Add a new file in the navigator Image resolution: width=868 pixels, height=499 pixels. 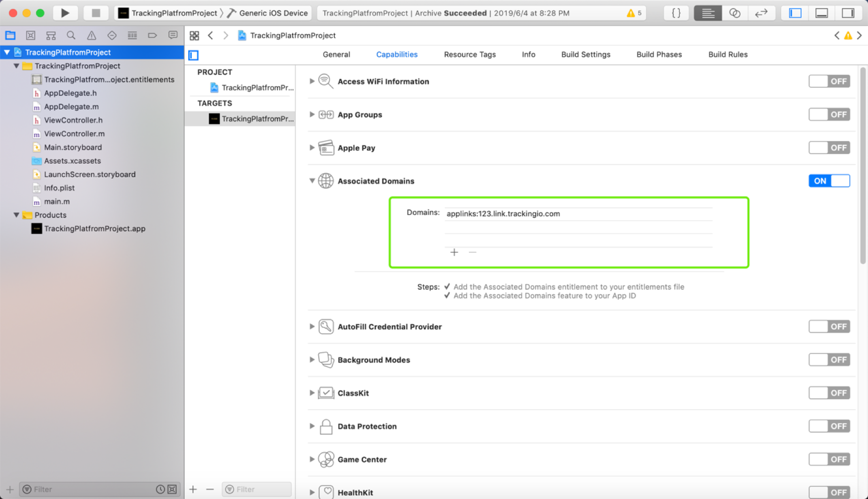(x=10, y=489)
